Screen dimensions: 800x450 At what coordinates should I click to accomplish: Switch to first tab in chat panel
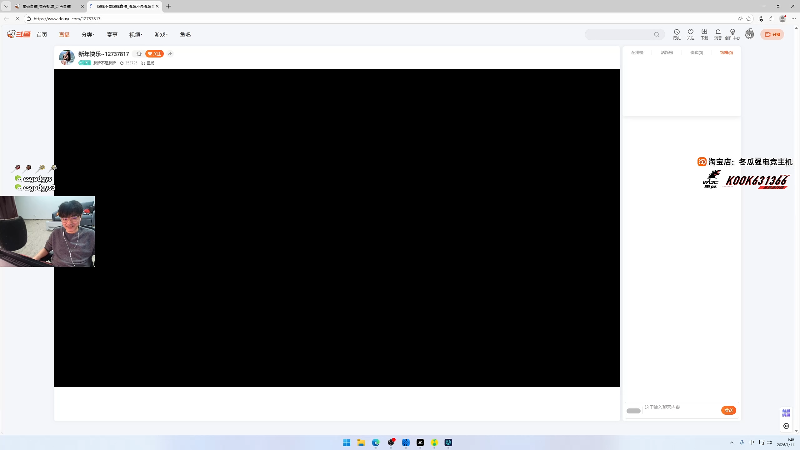click(x=637, y=53)
